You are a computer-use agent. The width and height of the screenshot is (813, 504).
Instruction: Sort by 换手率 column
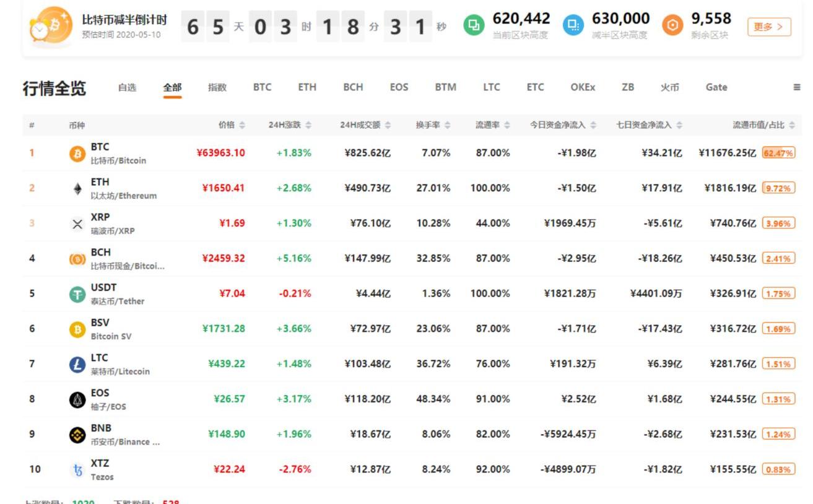point(432,125)
